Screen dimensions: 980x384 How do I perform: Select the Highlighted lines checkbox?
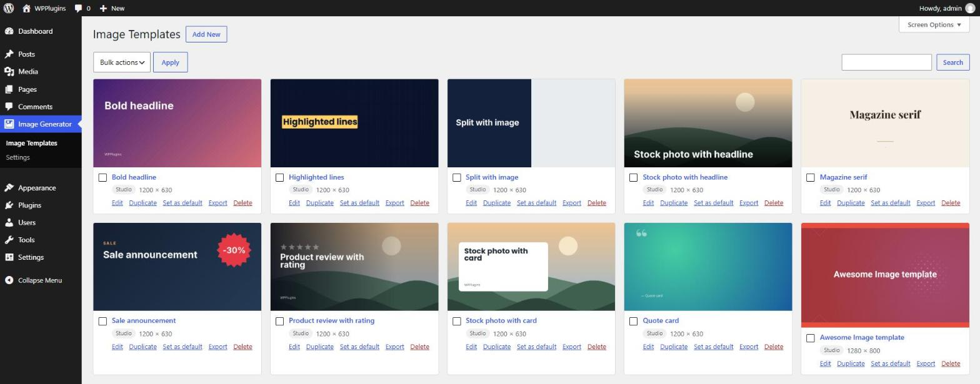(279, 177)
